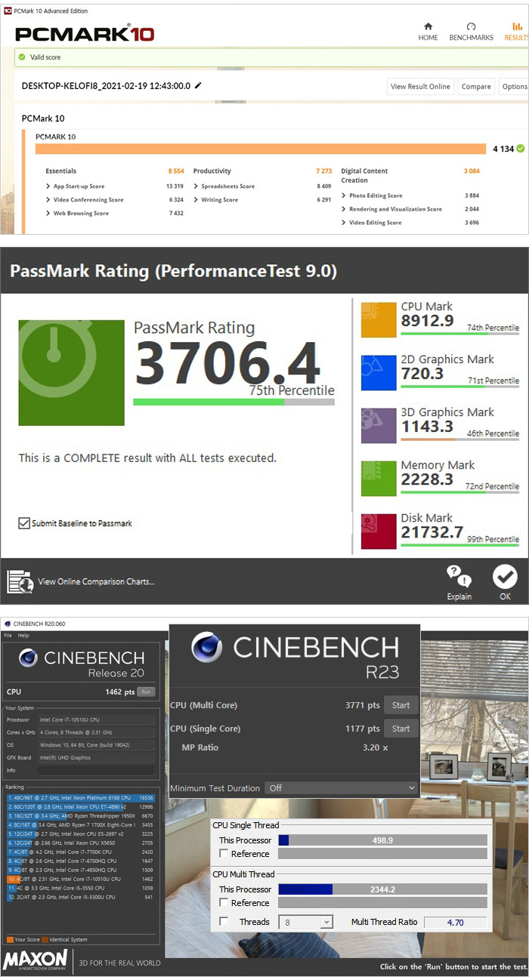The height and width of the screenshot is (980, 529).
Task: Click the View Result Online button
Action: click(420, 87)
